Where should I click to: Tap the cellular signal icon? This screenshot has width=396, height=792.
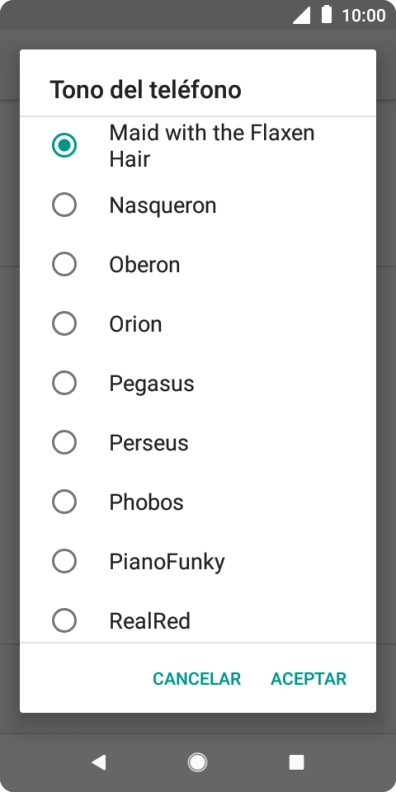(302, 15)
